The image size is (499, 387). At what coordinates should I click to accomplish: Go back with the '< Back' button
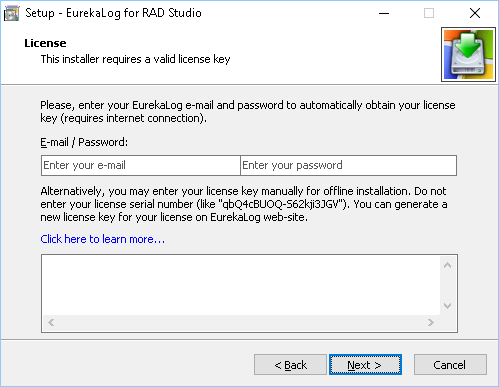[290, 365]
